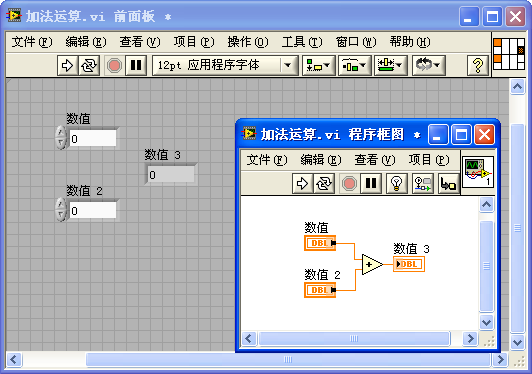Viewport: 532px width, 374px height.
Task: Select the 数值 3 DBL indicator terminal
Action: 409,264
